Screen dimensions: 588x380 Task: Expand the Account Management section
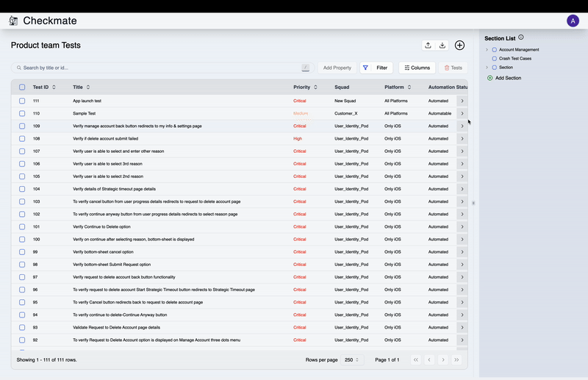[x=487, y=50]
